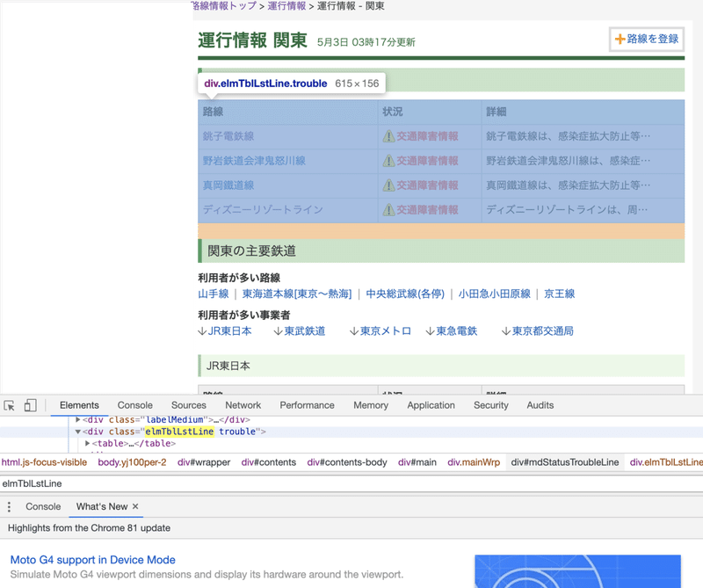Click 交通障害情報 status for 銚子電鉄線

[427, 136]
